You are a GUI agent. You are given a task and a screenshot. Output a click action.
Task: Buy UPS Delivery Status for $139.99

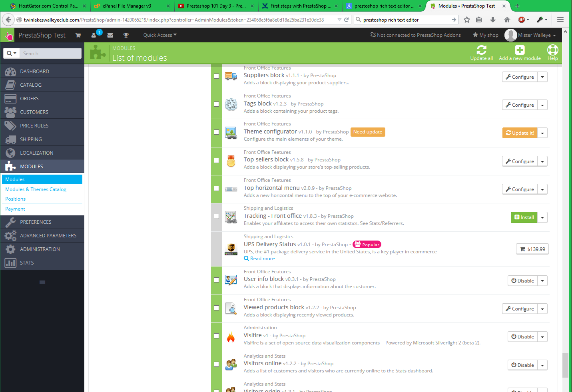tap(532, 249)
